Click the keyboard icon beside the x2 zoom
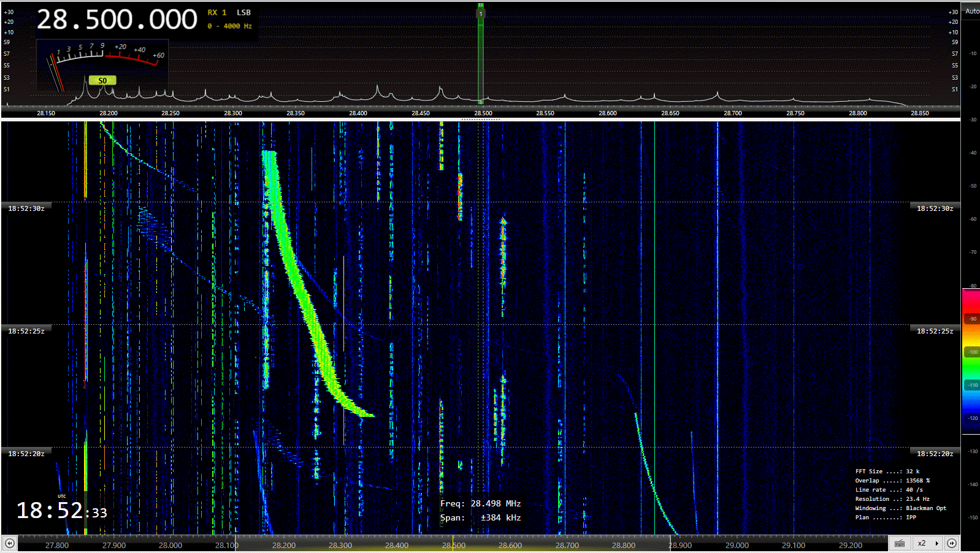This screenshot has width=980, height=553. click(900, 543)
